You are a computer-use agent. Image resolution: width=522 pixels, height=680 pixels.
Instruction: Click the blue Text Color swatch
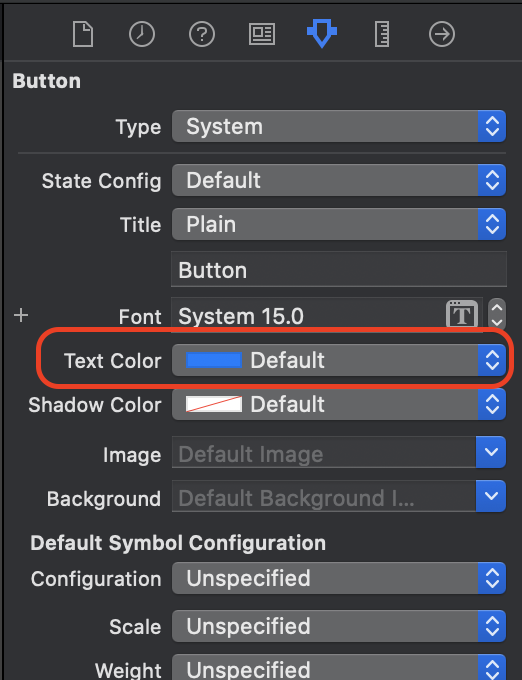pos(214,360)
